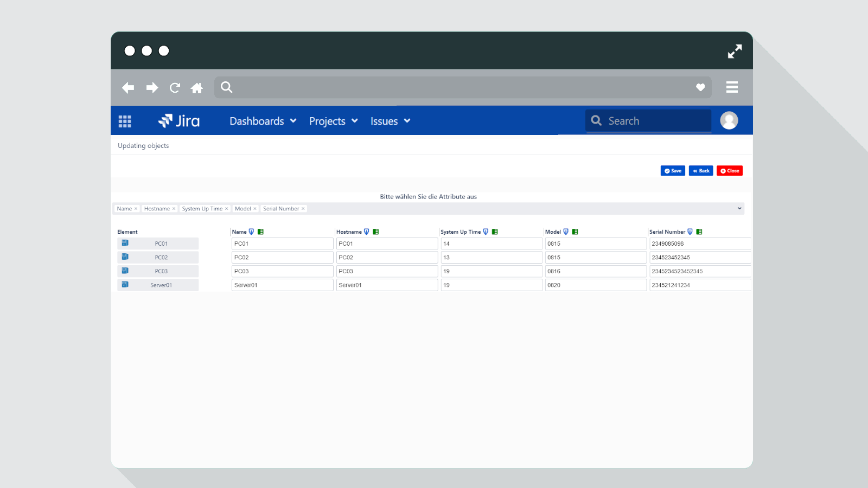The width and height of the screenshot is (868, 488).
Task: Remove the System Up Time attribute tag
Action: [x=226, y=209]
